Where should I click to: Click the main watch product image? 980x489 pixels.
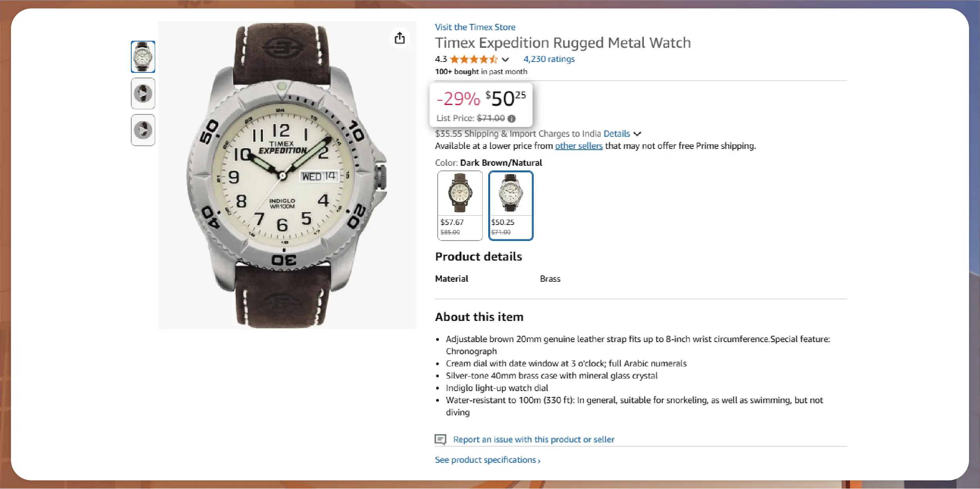point(287,175)
